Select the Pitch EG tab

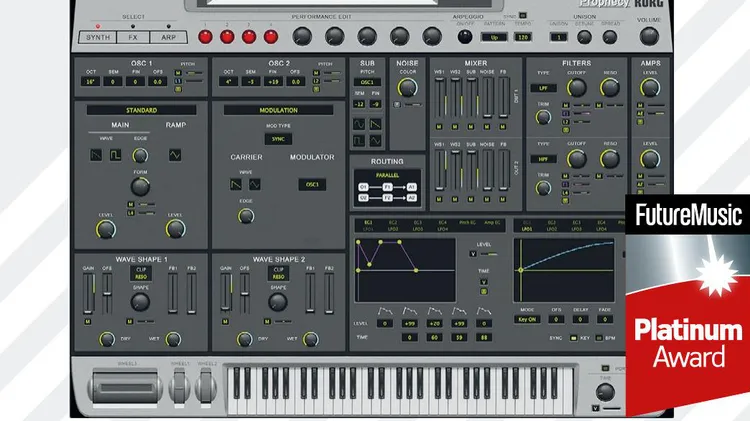467,222
